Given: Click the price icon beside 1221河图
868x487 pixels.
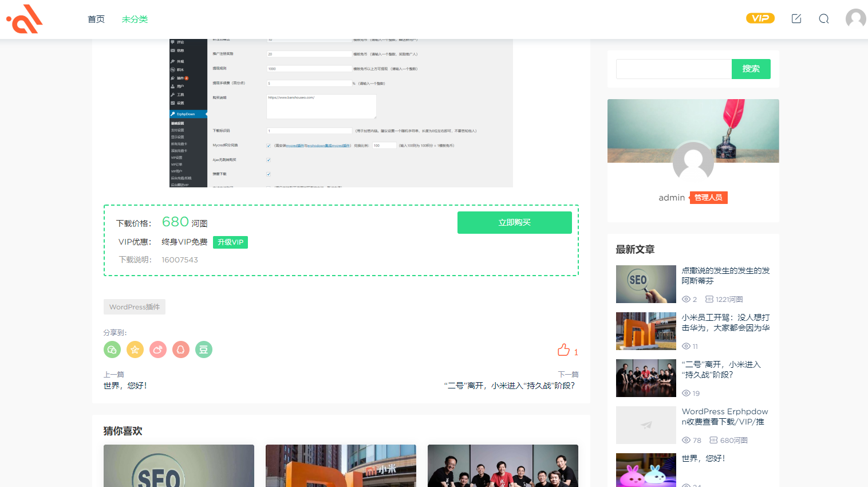Looking at the screenshot, I should 709,299.
